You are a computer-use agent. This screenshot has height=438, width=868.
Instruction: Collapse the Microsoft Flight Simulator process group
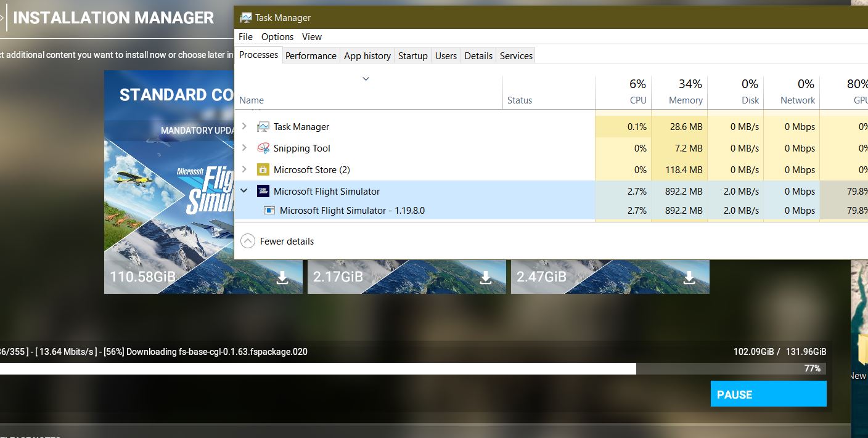[244, 192]
